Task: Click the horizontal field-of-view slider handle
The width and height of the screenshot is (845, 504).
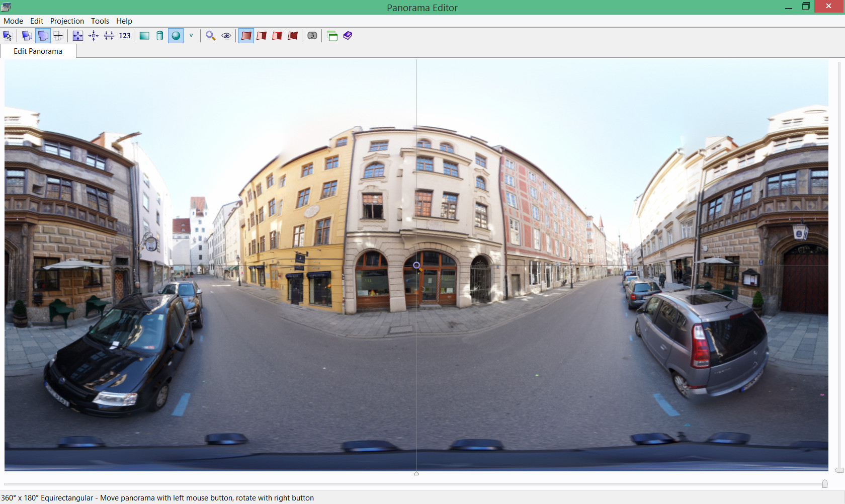Action: [825, 484]
